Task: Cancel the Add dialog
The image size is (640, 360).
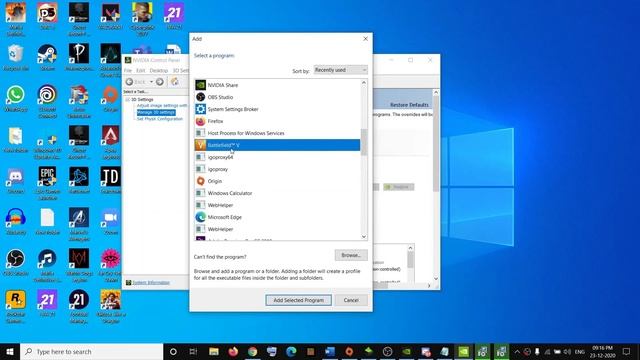Action: pyautogui.click(x=351, y=300)
